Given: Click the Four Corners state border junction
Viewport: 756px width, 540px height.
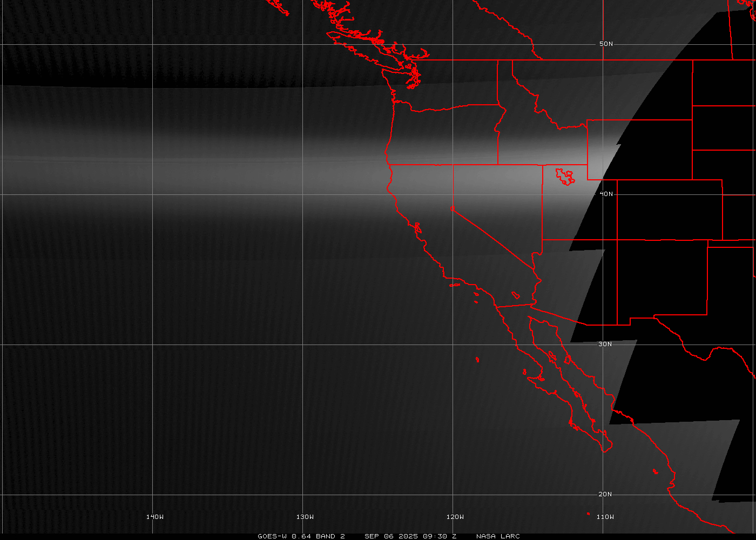Looking at the screenshot, I should [x=617, y=240].
